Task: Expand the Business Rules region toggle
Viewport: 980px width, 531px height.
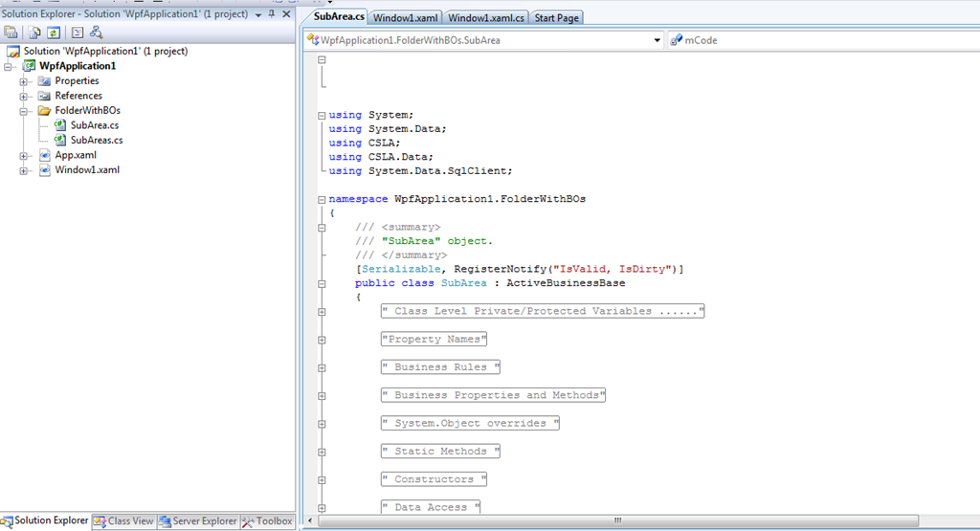Action: click(x=322, y=368)
